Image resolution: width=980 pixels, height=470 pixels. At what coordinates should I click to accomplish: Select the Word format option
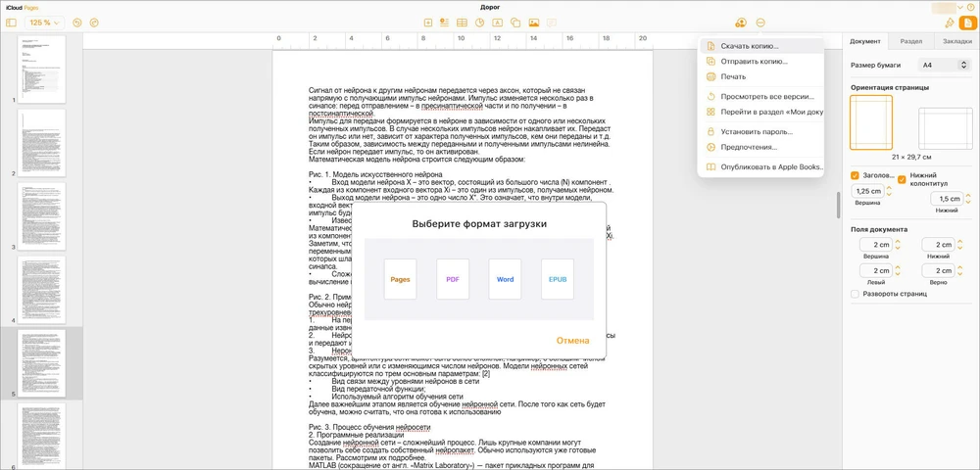coord(505,279)
